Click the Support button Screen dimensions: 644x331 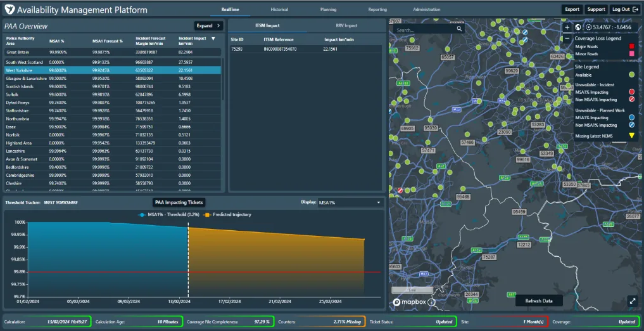(x=595, y=10)
